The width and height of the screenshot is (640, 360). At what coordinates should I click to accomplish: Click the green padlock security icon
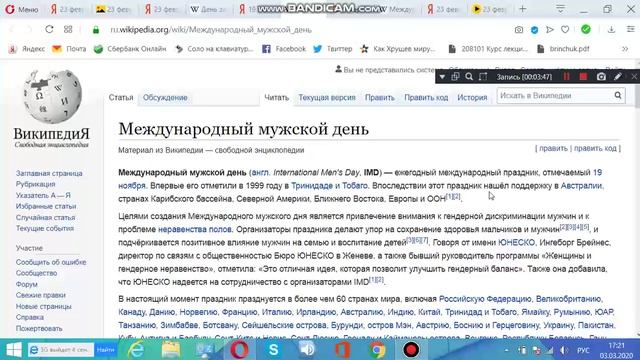96,30
